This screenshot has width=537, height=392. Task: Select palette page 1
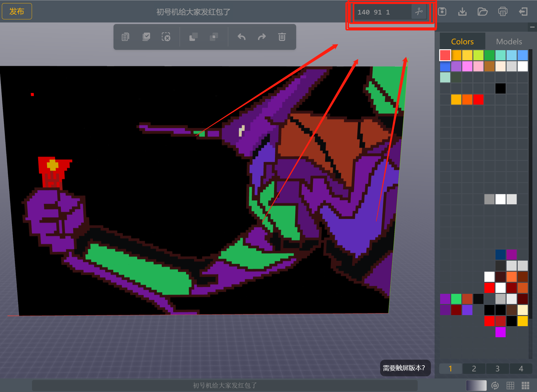click(450, 369)
